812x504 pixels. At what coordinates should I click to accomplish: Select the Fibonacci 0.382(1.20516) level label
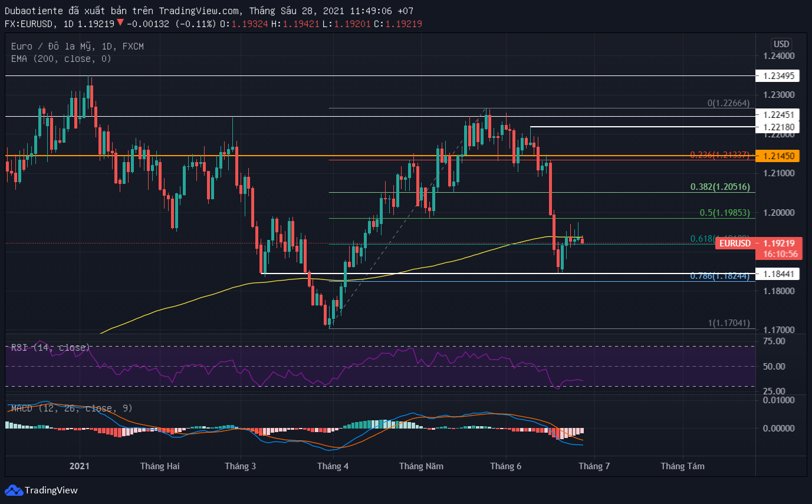pyautogui.click(x=720, y=187)
